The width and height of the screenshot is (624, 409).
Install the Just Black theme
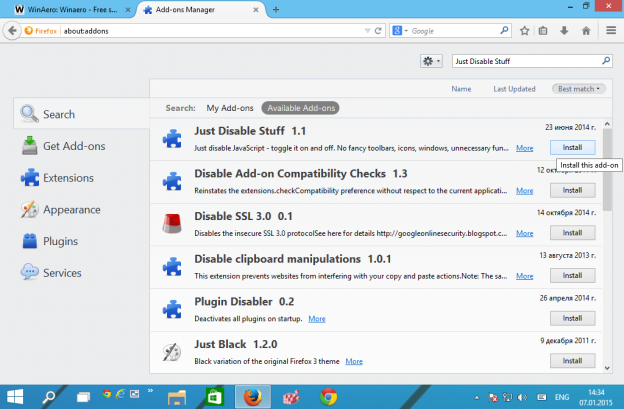(572, 361)
